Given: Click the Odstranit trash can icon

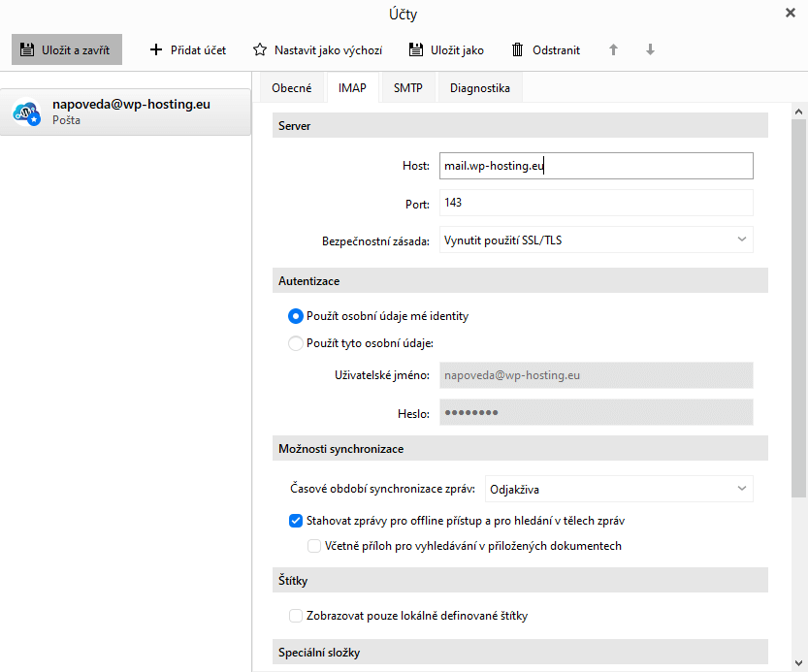Looking at the screenshot, I should click(x=518, y=49).
